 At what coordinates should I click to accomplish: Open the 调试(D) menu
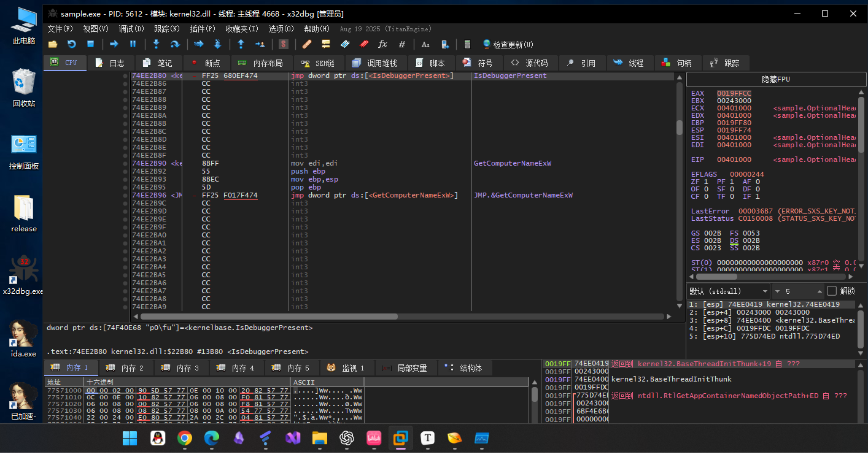coord(131,29)
